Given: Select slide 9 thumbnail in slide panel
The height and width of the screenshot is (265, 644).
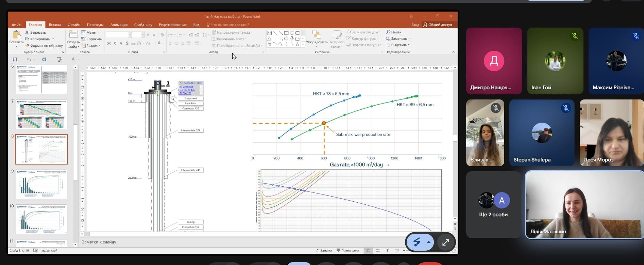Looking at the screenshot, I should (x=41, y=184).
